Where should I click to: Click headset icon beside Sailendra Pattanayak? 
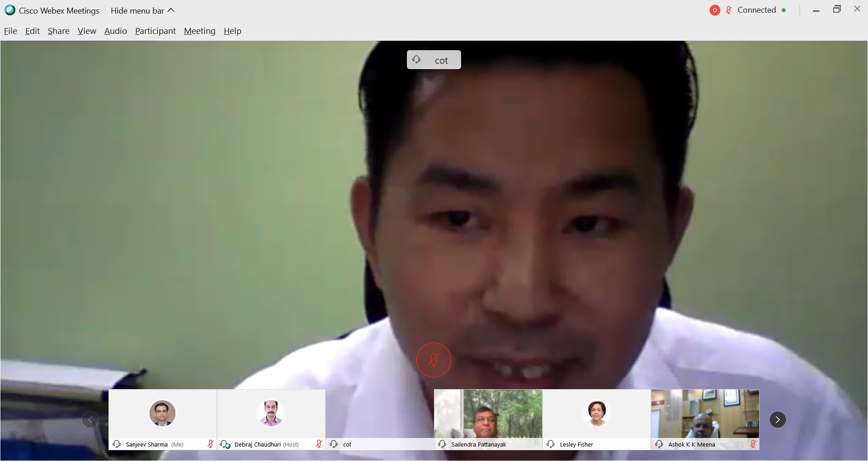pos(442,444)
